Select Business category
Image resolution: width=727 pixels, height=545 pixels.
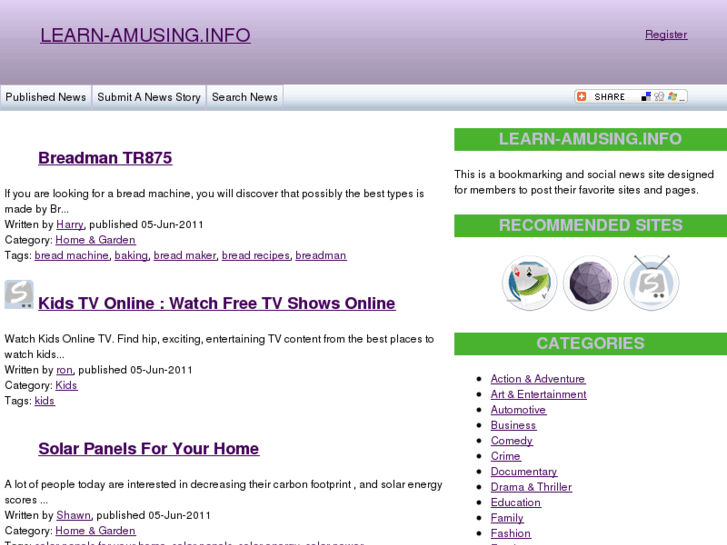tap(513, 425)
